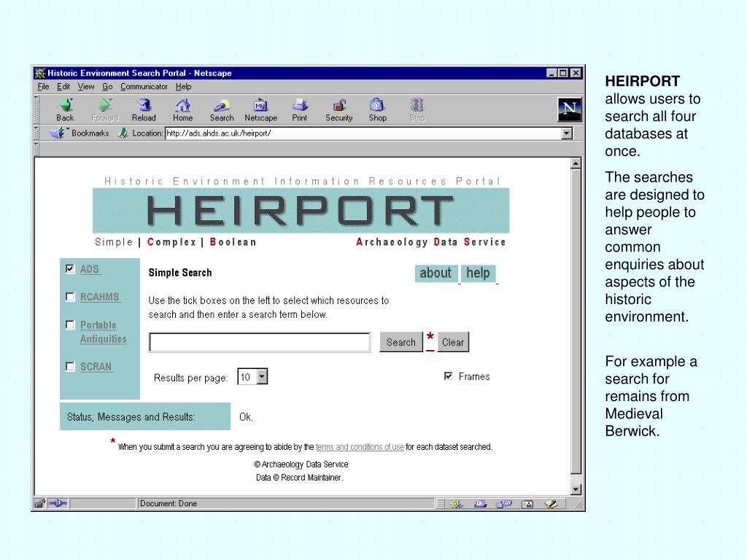Click the Stop toolbar icon
Screen dimensions: 747x560
(417, 110)
